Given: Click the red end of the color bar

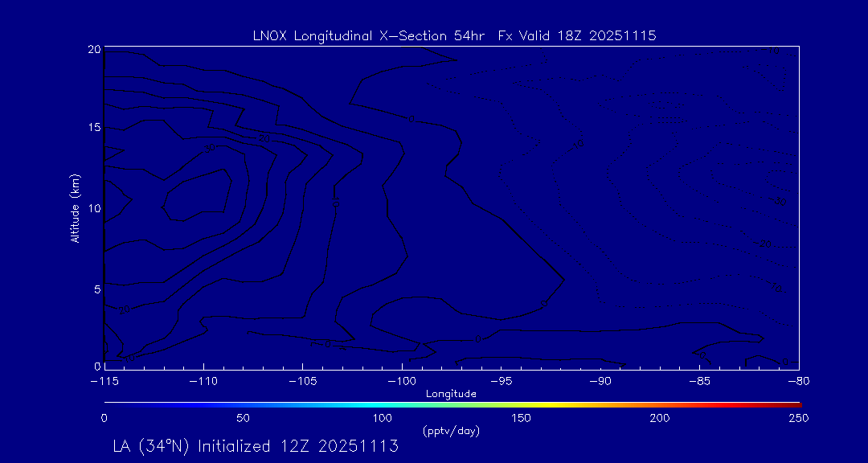Looking at the screenshot, I should point(796,404).
